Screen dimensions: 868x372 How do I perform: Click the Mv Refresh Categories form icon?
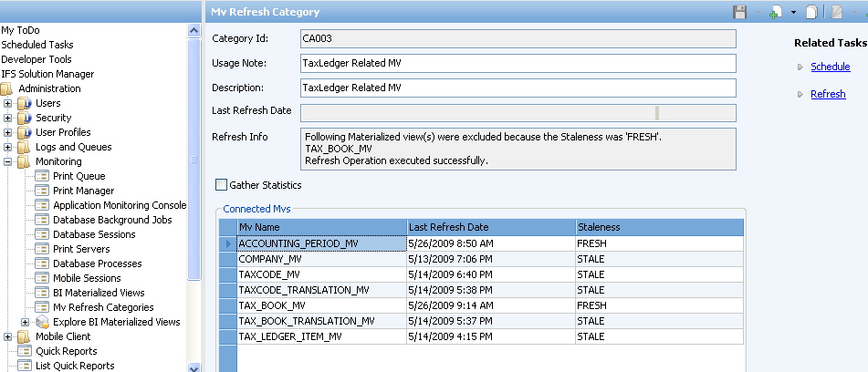point(42,307)
